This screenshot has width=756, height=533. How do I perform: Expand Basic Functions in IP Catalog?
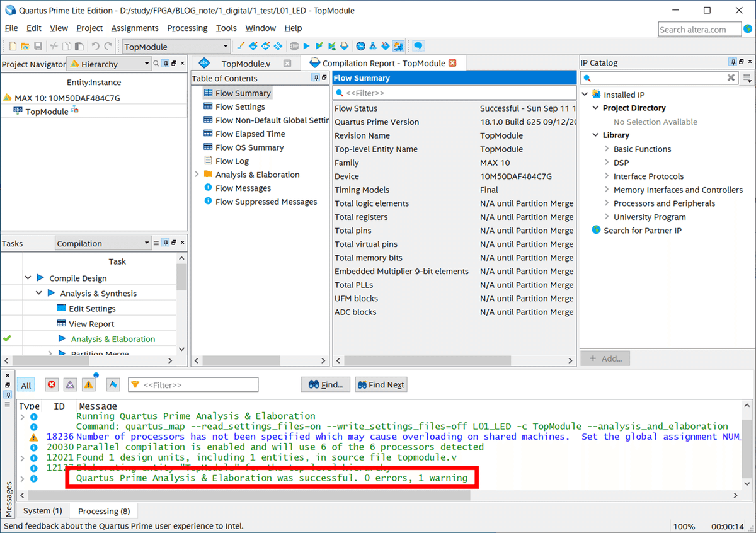pos(607,149)
